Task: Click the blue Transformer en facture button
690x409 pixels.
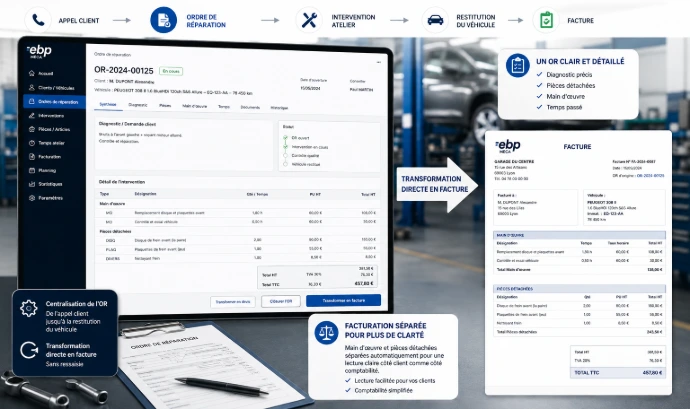Action: [x=343, y=300]
